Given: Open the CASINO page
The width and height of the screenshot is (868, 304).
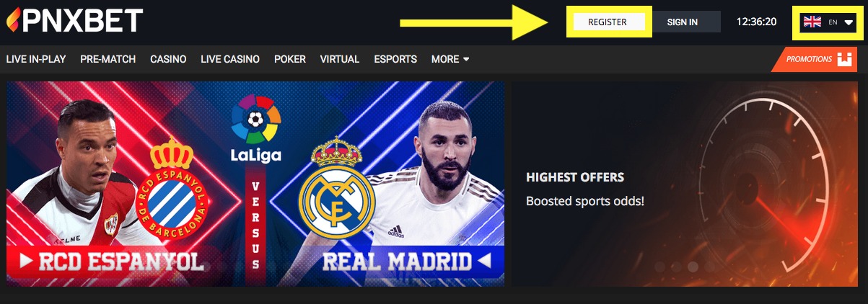Looking at the screenshot, I should (x=168, y=59).
